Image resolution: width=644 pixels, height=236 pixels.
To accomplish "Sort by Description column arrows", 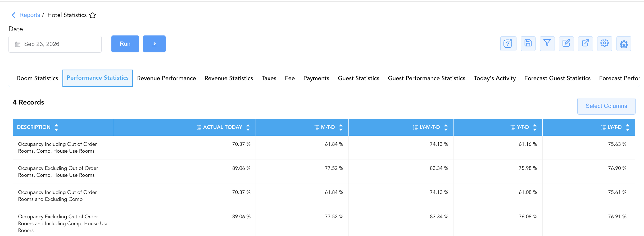I will [x=56, y=127].
